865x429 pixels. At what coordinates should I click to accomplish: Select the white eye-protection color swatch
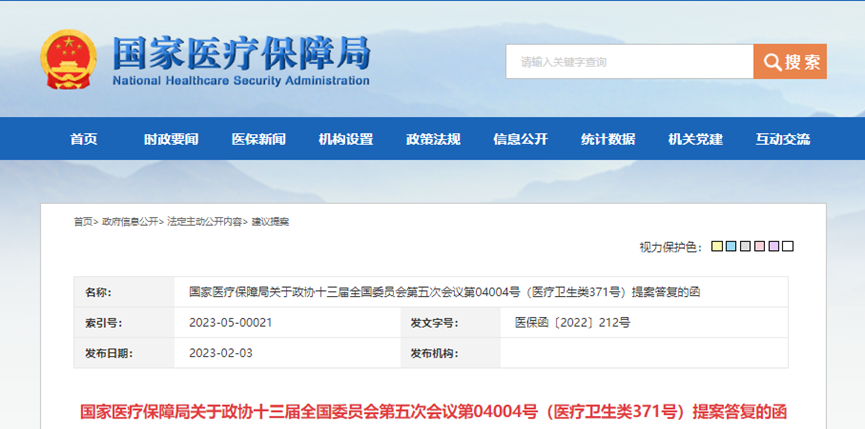click(788, 246)
